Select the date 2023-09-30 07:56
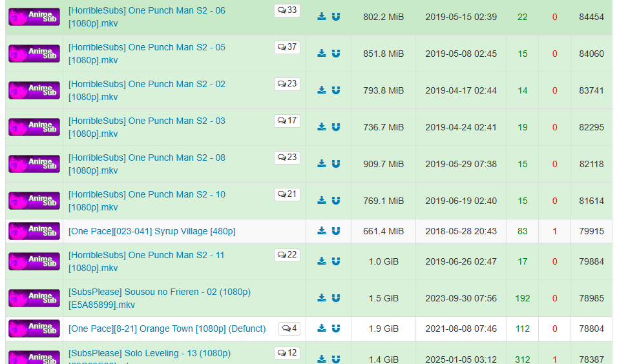This screenshot has height=364, width=617. click(461, 298)
